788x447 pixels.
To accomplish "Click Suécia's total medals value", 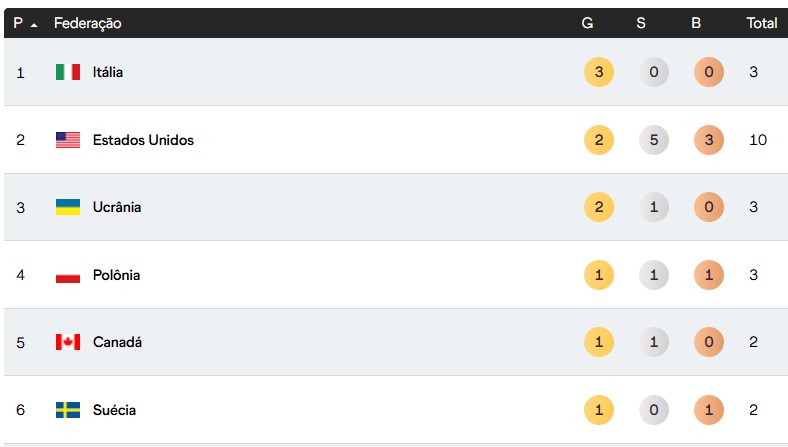I will (x=752, y=410).
